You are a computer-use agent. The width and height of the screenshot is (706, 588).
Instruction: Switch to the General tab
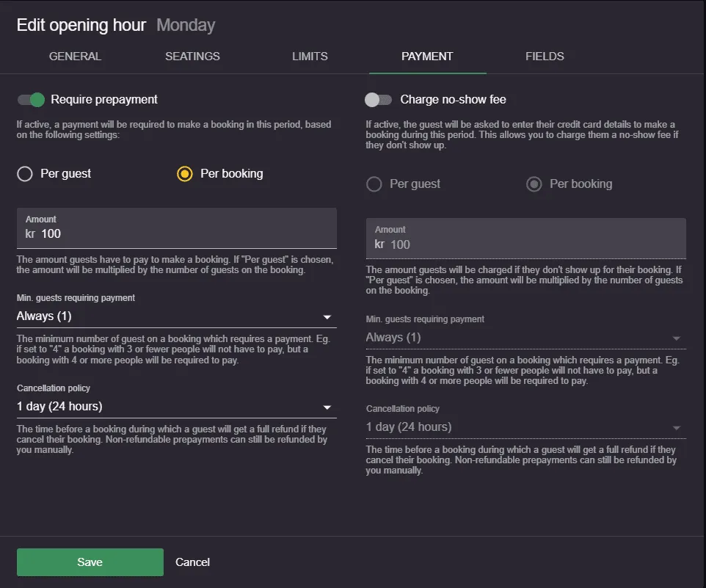[x=75, y=57]
